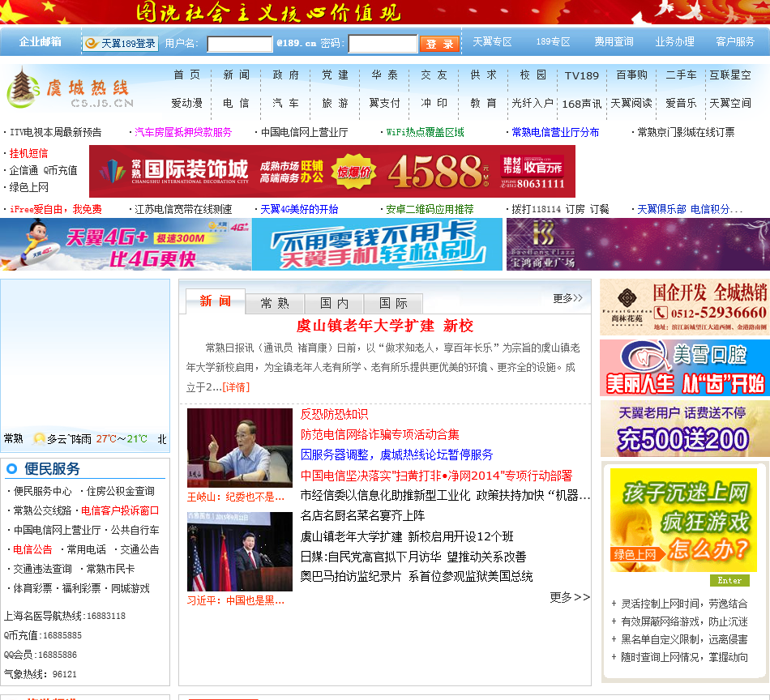Click the 不用零钱不用卡 banner

[377, 245]
